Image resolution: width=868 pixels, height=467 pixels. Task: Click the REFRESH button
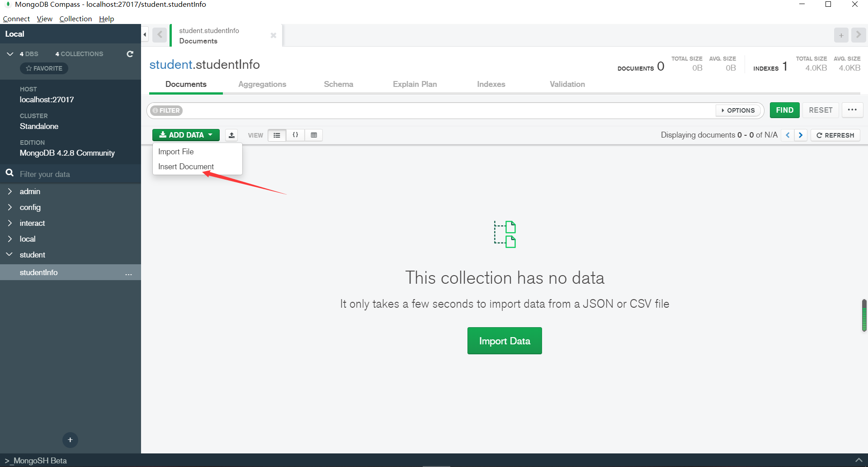tap(835, 135)
